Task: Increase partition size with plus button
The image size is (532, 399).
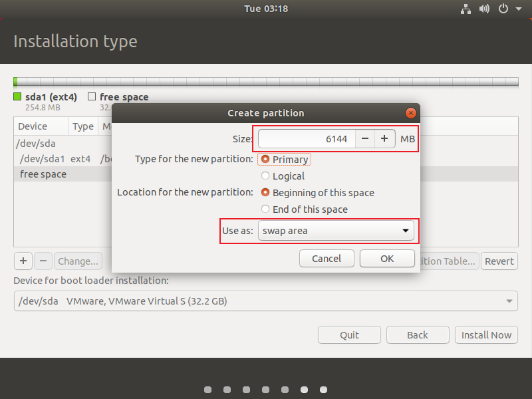Action: click(384, 139)
